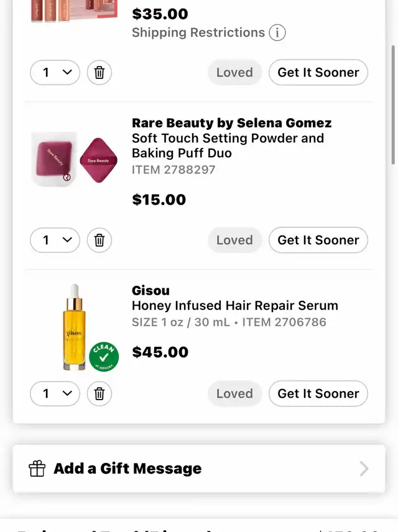Remove Rare Beauty Powder Puff Duo via trash
The image size is (398, 532).
point(99,240)
